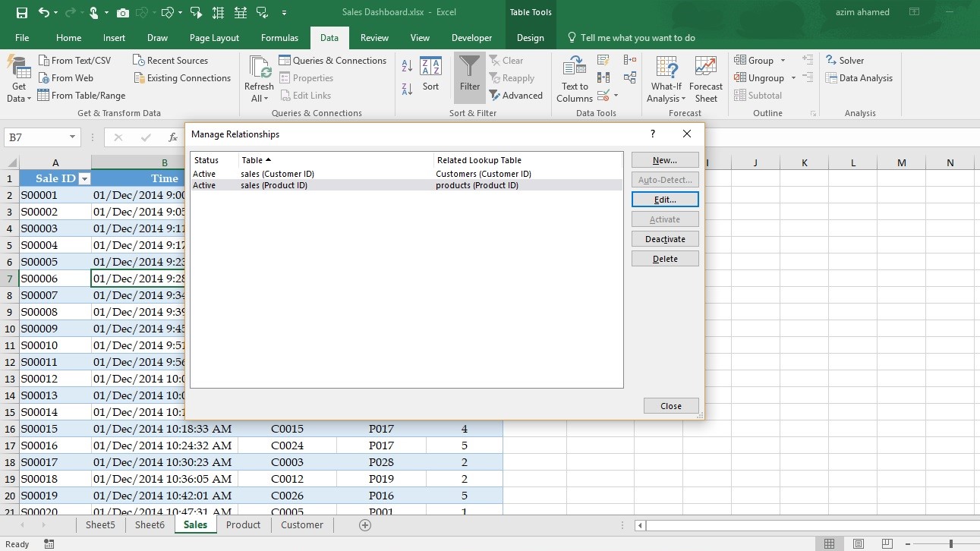Viewport: 980px width, 551px height.
Task: Open Advanced filter options
Action: tap(516, 96)
